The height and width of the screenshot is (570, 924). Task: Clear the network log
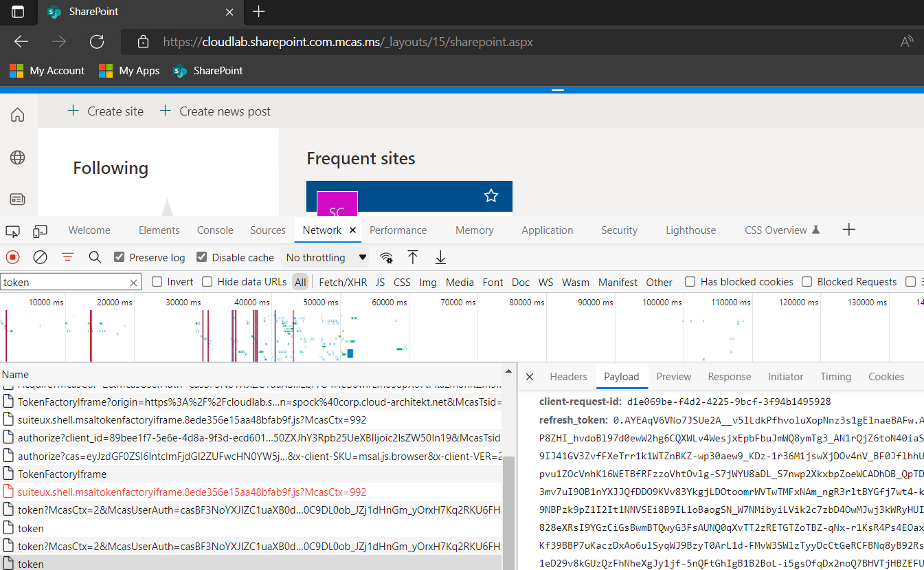(x=41, y=257)
